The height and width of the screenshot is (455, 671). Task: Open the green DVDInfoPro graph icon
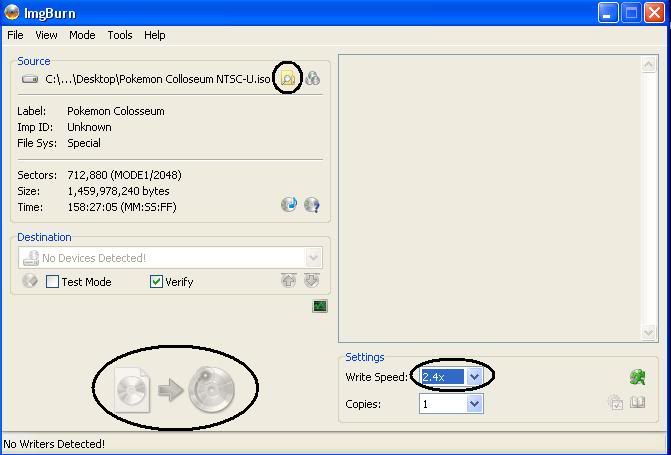[320, 306]
